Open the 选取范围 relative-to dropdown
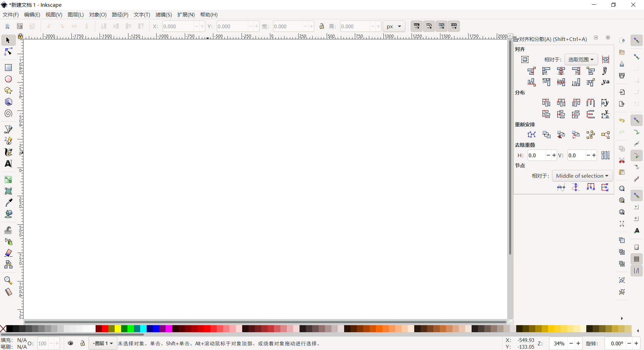The height and width of the screenshot is (350, 644). coord(581,59)
